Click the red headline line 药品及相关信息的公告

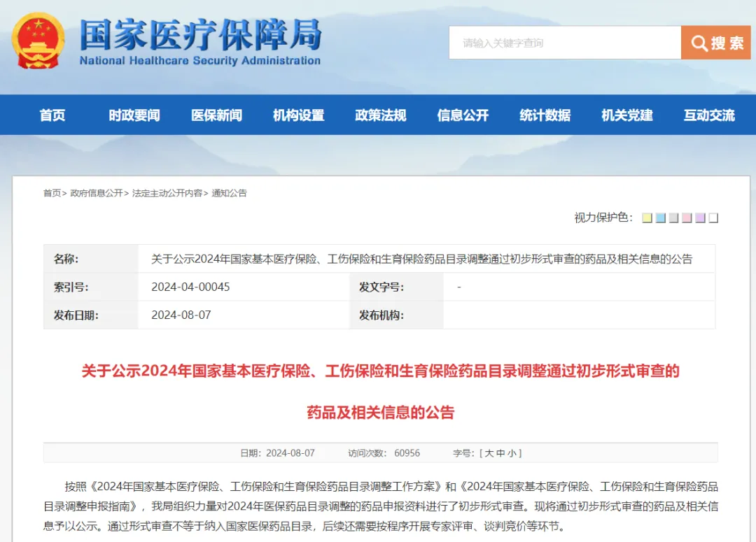point(380,413)
